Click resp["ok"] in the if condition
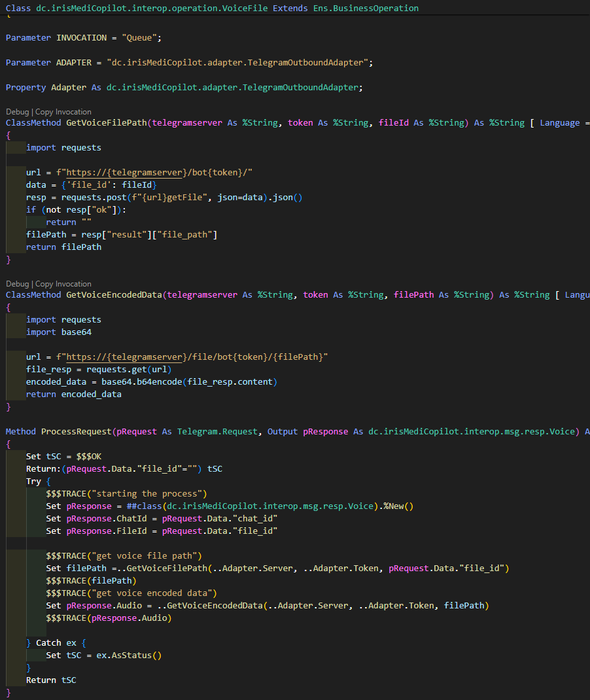This screenshot has width=590, height=700. (x=92, y=210)
